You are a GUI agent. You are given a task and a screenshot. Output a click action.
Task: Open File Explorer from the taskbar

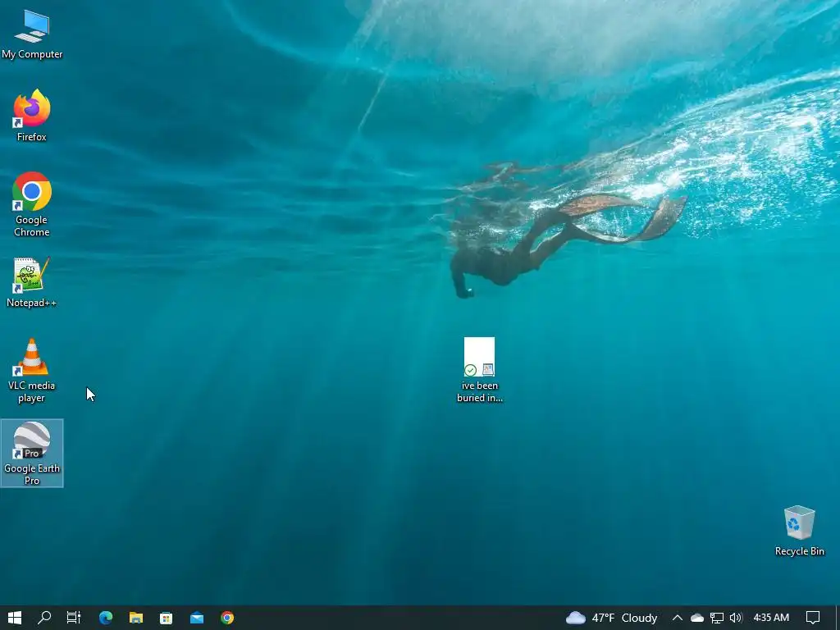pyautogui.click(x=136, y=618)
